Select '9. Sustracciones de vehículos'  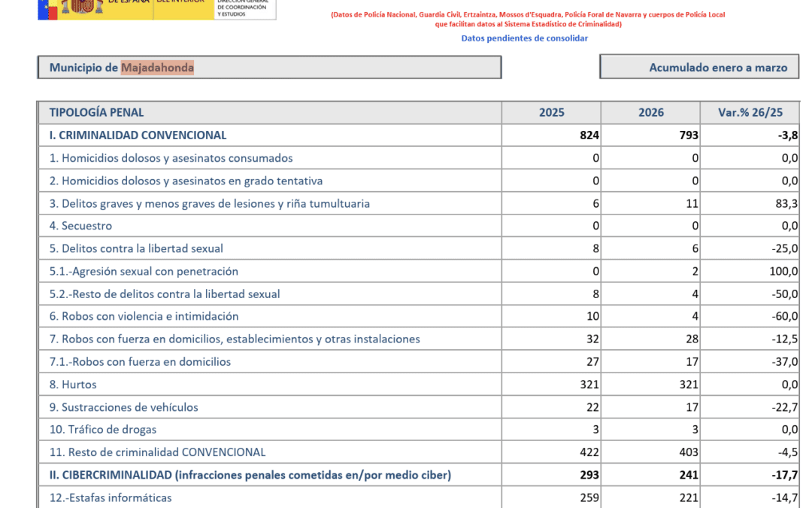124,407
